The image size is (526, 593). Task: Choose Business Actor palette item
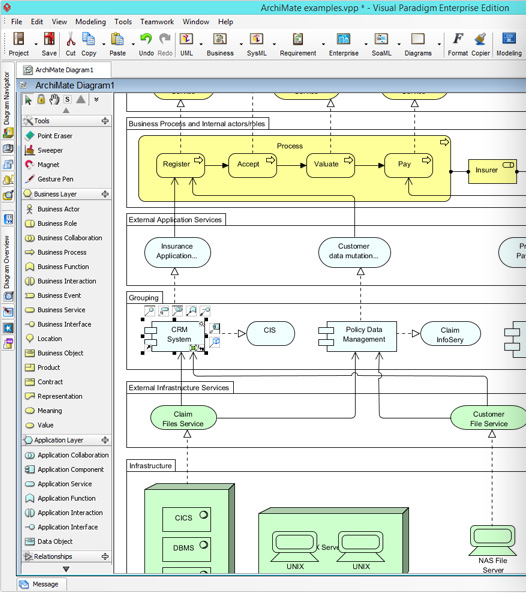click(x=59, y=209)
